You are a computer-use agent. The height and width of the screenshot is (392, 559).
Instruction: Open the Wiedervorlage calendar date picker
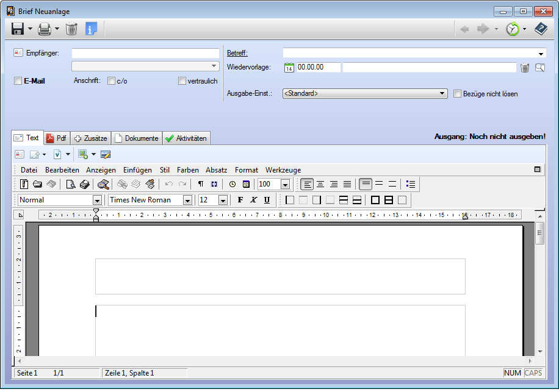(x=289, y=68)
